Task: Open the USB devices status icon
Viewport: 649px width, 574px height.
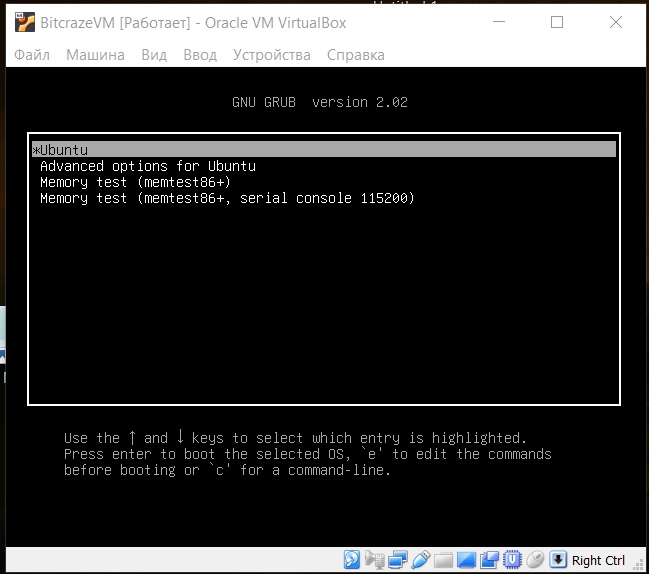Action: (421, 560)
